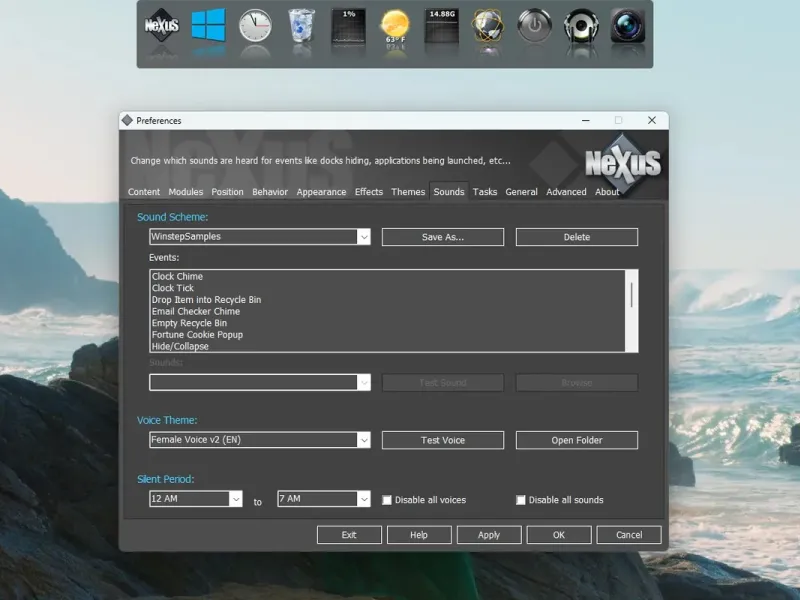Open the Nexus logo dock icon

coord(161,25)
